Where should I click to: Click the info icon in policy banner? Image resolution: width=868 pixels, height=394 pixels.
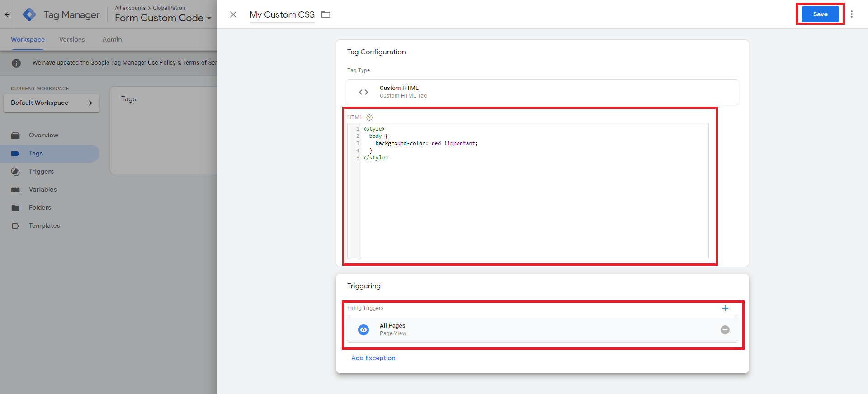[16, 63]
